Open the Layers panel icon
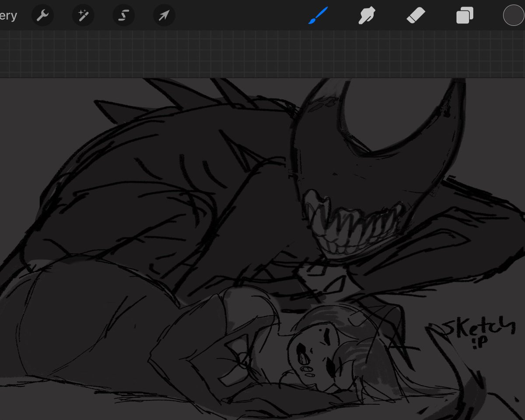 [465, 16]
